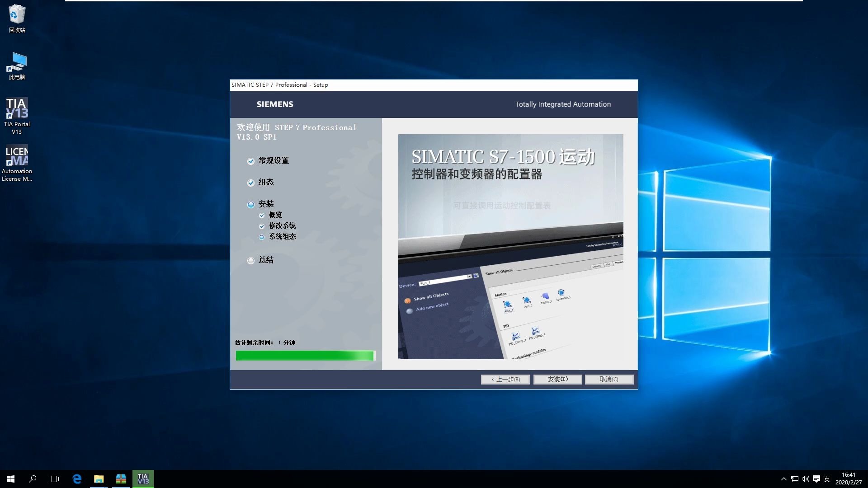
Task: Open the calendar via the clock flyout
Action: coord(849,478)
